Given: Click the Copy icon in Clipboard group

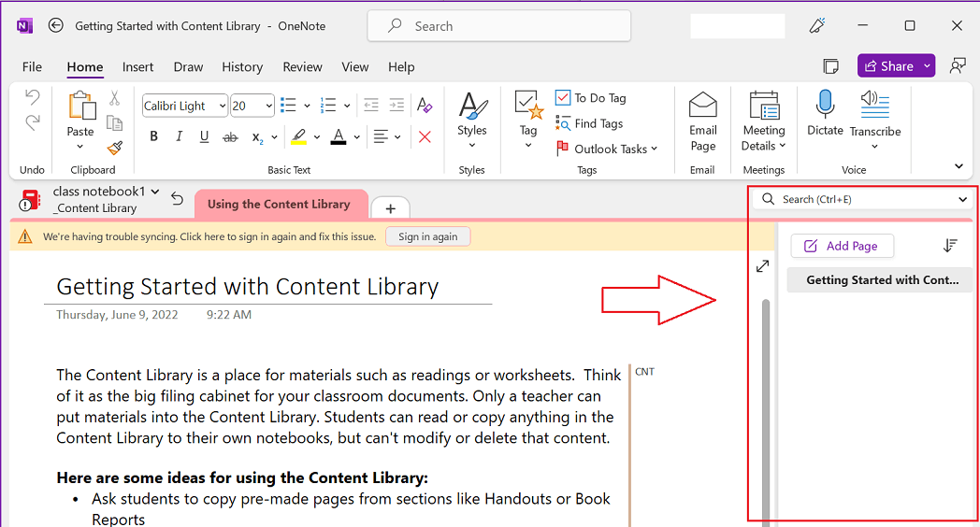Looking at the screenshot, I should point(114,123).
